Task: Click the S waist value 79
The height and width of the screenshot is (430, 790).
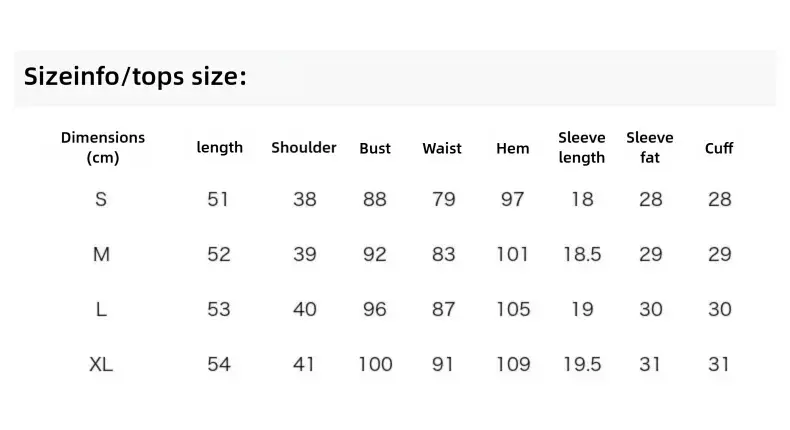Action: coord(443,199)
